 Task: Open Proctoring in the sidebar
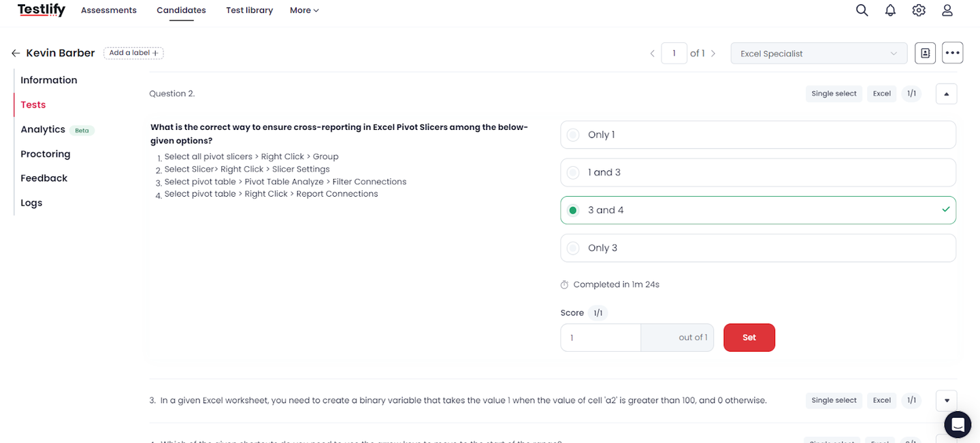click(46, 154)
